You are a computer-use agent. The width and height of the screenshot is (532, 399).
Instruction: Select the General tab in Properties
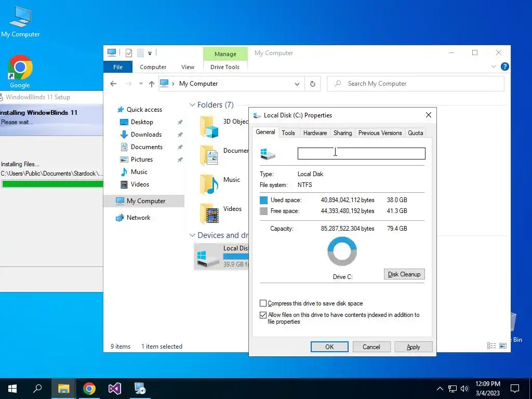click(265, 132)
